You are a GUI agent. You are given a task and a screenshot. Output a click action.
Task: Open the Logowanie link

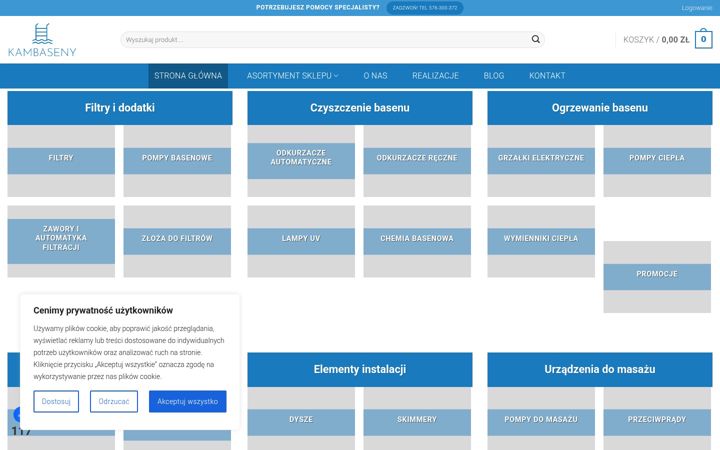point(697,8)
